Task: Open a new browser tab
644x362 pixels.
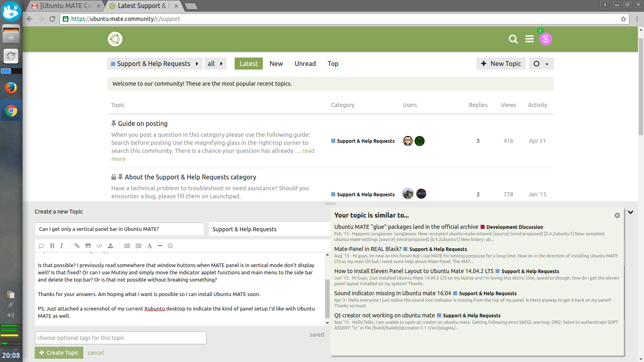Action: tap(191, 6)
